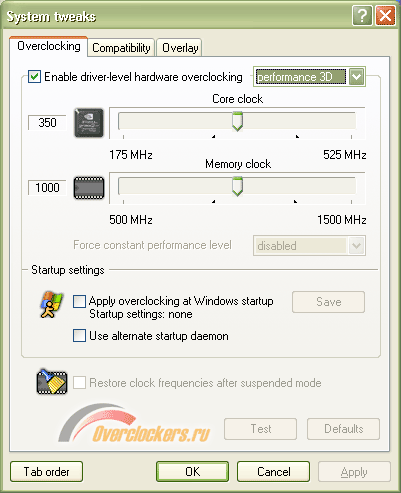
Task: Click the OK button
Action: pos(193,472)
